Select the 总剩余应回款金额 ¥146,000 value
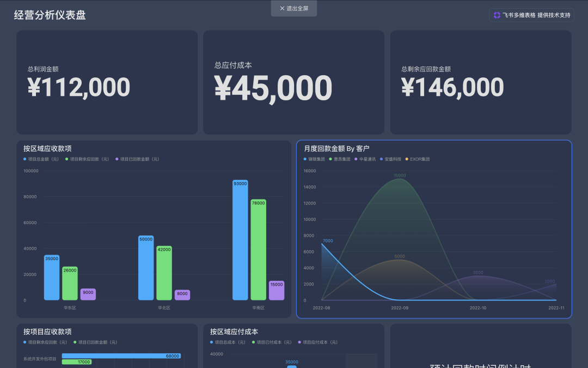The image size is (588, 368). (x=452, y=87)
